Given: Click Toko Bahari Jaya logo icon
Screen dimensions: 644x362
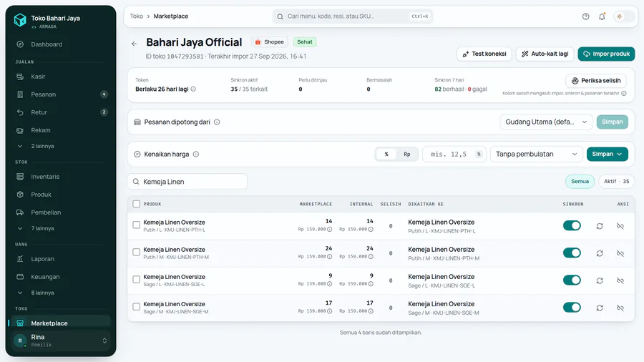Looking at the screenshot, I should [20, 20].
